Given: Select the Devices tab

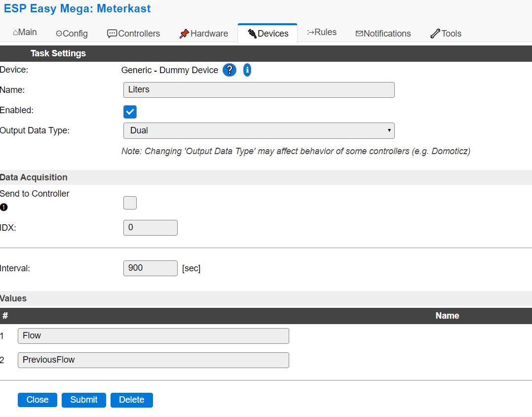Looking at the screenshot, I should point(267,34).
